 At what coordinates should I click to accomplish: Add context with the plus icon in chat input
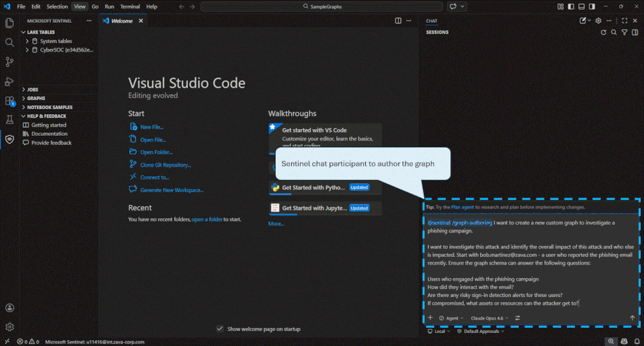(430, 318)
